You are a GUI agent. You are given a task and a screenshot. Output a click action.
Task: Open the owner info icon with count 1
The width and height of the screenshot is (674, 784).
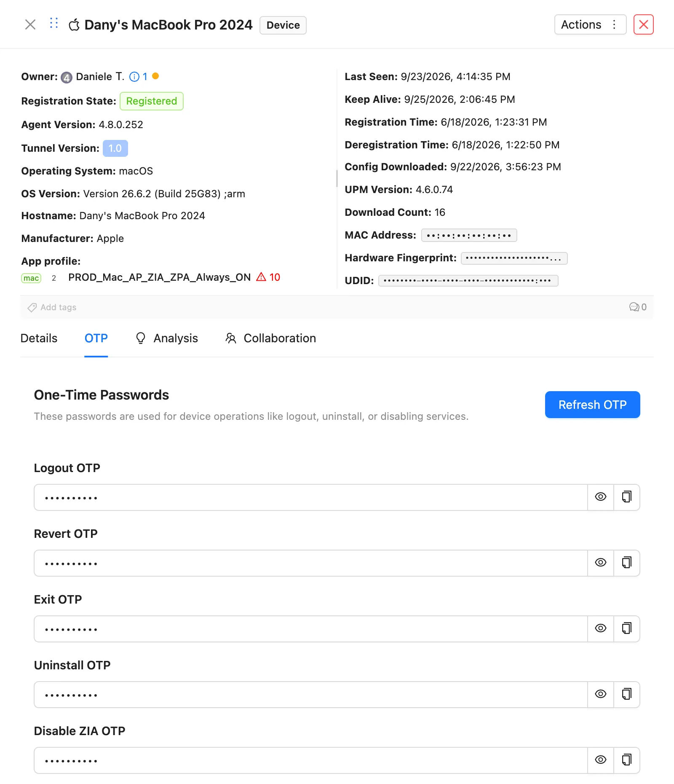coord(138,77)
